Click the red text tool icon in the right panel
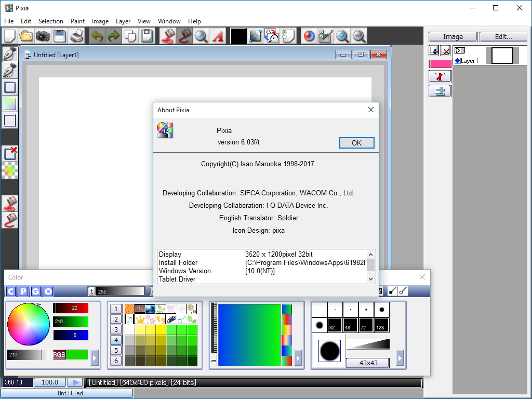532x399 pixels. (x=440, y=76)
